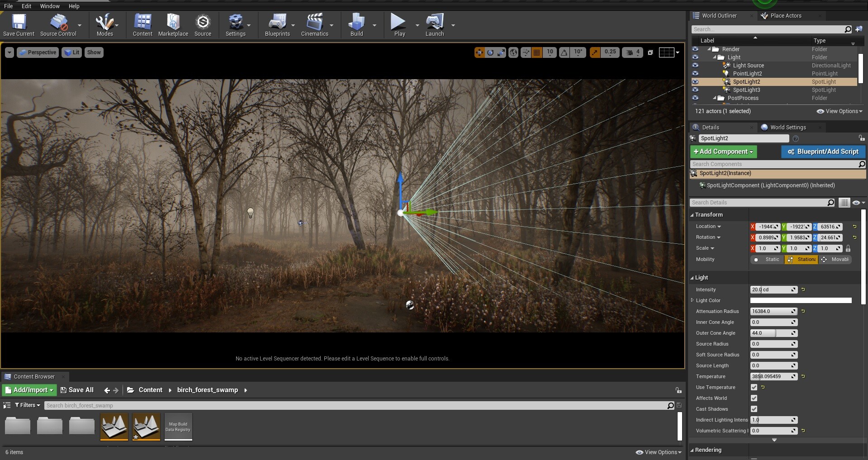The height and width of the screenshot is (460, 868).
Task: Uncheck the Cast Shadows checkbox
Action: (x=754, y=409)
